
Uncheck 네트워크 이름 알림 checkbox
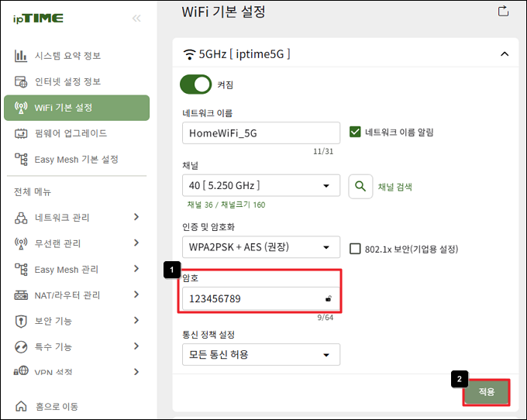click(355, 132)
